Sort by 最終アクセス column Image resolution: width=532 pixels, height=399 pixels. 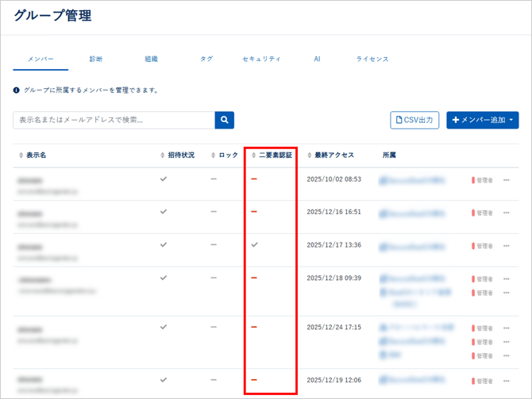pos(333,155)
